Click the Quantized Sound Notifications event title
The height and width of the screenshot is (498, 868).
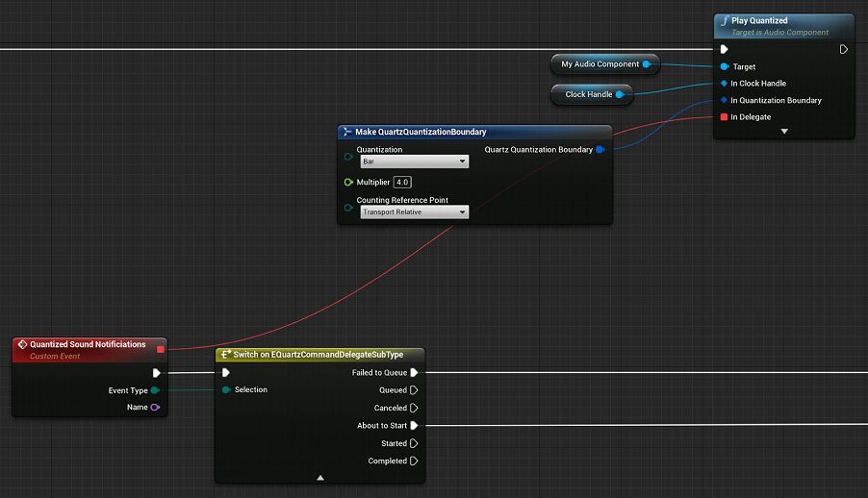pos(88,344)
